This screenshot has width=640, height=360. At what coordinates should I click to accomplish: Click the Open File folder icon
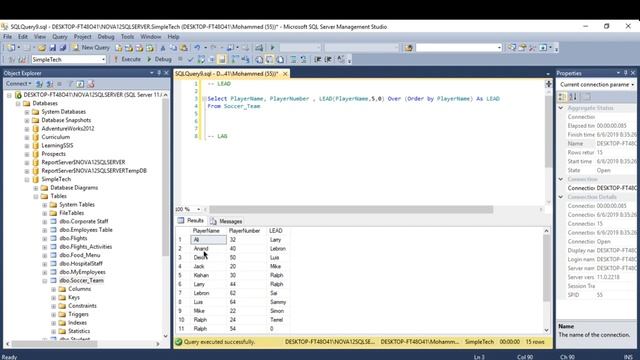[42, 48]
